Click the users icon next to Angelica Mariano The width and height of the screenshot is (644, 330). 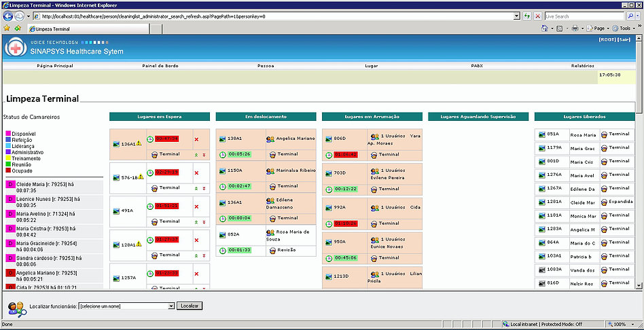pyautogui.click(x=270, y=139)
